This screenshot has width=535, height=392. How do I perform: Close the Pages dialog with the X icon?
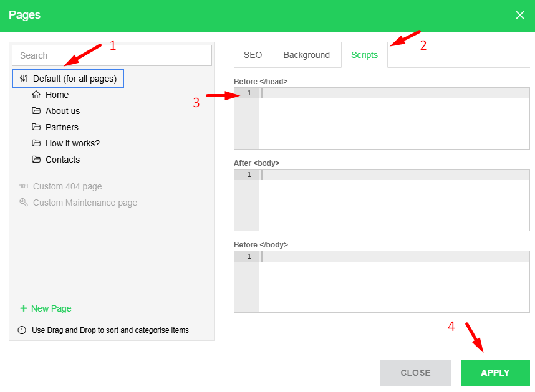click(519, 15)
